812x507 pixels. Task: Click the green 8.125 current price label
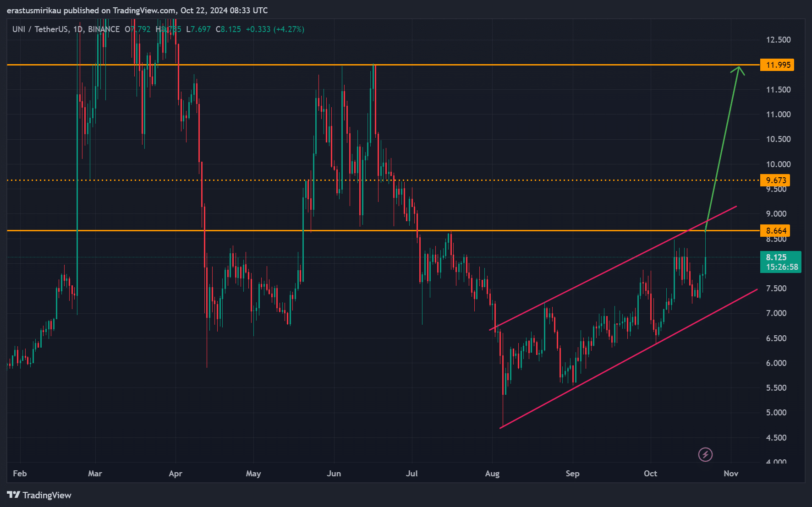coord(781,262)
